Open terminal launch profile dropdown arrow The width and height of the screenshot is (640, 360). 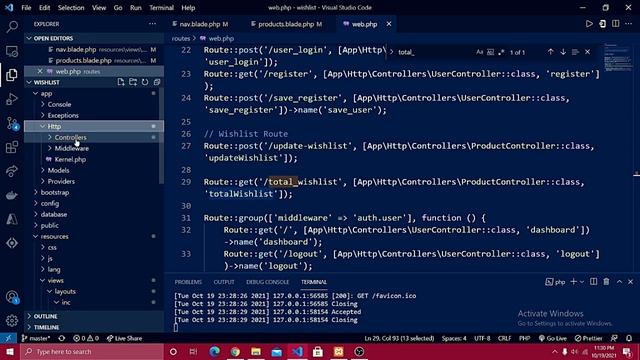(x=582, y=282)
